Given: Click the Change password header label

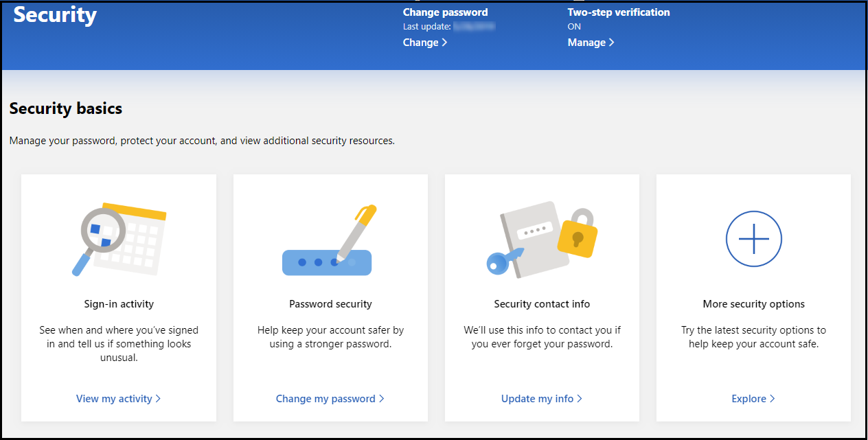Looking at the screenshot, I should 446,12.
